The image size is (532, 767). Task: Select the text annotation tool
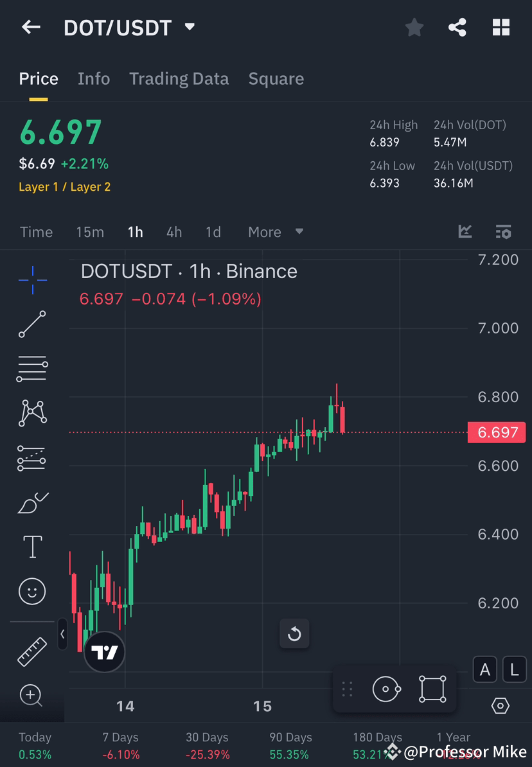click(x=32, y=547)
